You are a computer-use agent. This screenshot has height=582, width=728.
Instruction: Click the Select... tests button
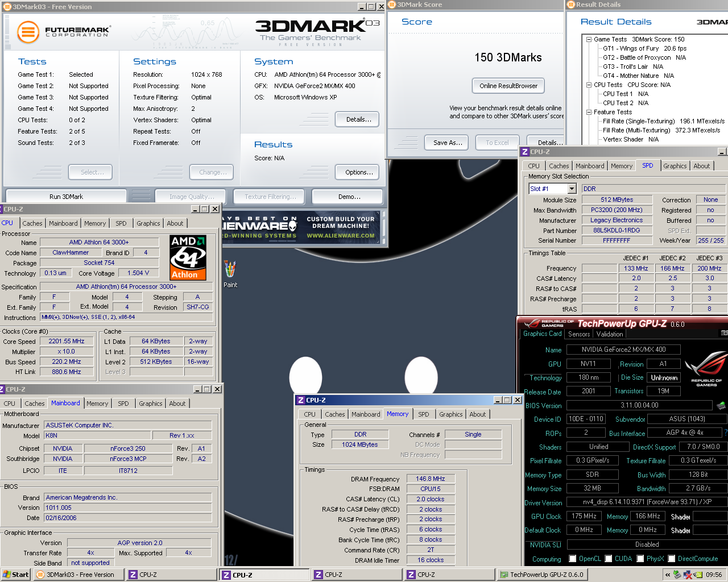pyautogui.click(x=92, y=172)
